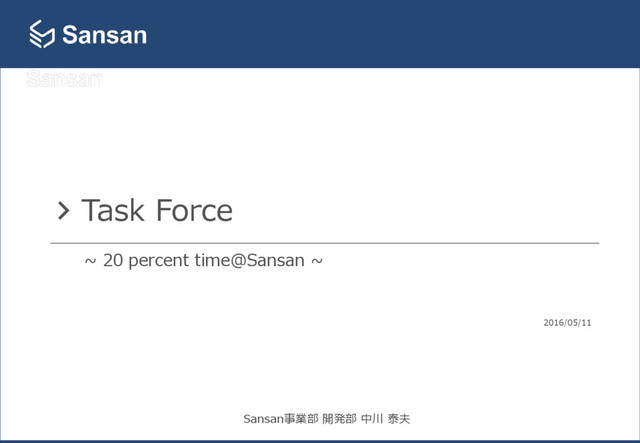The width and height of the screenshot is (640, 443).
Task: Click the chevron arrow before Task Force
Action: [x=63, y=211]
